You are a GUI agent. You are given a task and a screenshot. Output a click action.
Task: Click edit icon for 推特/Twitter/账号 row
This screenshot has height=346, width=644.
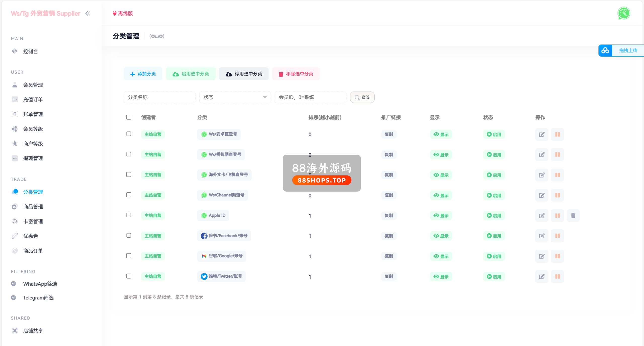[x=542, y=277]
